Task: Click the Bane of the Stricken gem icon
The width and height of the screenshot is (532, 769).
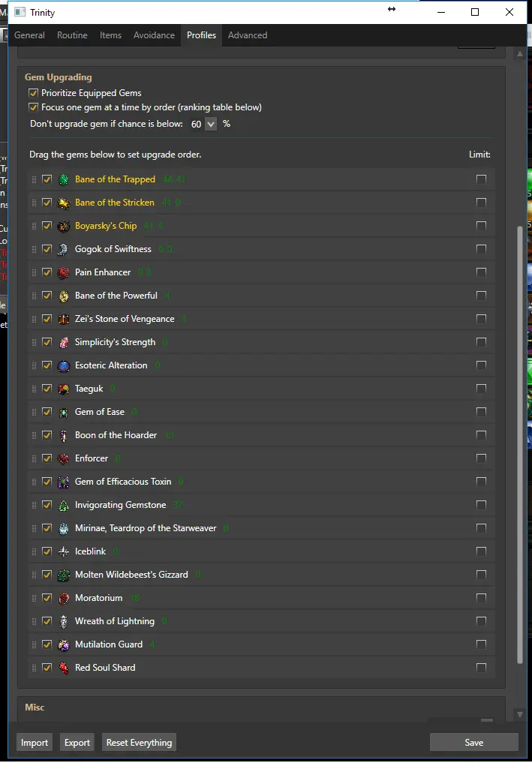Action: point(64,203)
